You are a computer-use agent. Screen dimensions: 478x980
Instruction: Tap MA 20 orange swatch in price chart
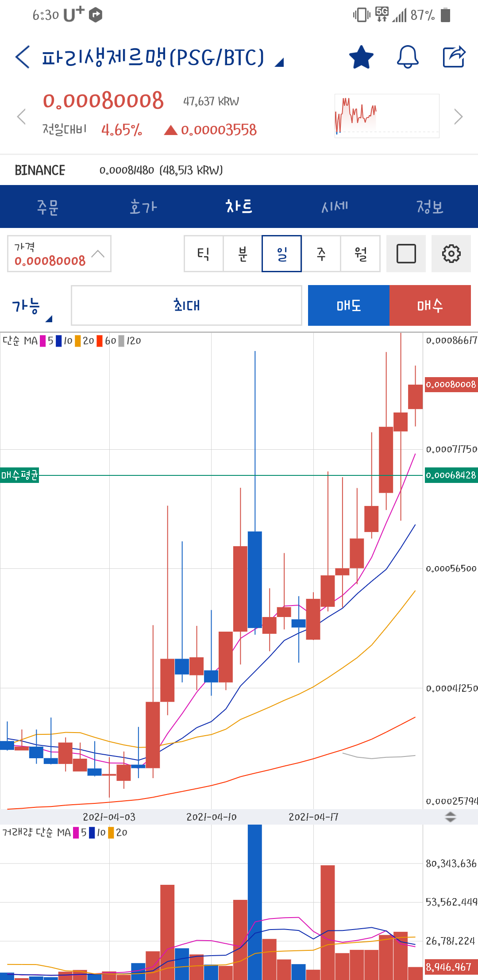[x=77, y=341]
